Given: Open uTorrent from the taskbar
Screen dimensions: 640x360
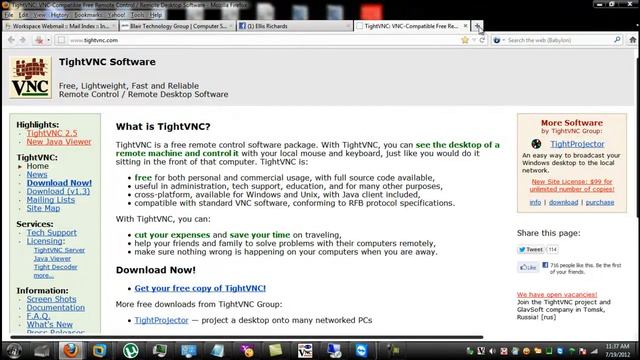Looking at the screenshot, I should tap(131, 351).
